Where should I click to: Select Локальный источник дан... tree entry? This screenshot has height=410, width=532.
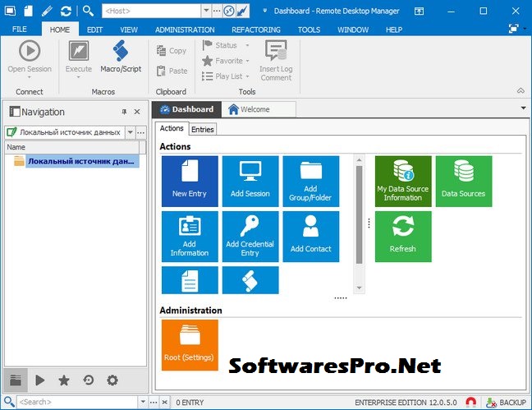80,161
